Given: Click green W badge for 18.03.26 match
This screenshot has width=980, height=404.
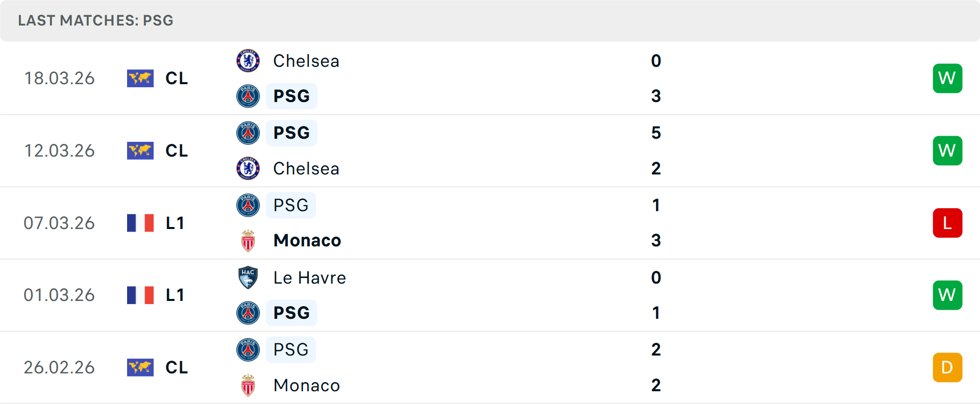Looking at the screenshot, I should point(947,78).
